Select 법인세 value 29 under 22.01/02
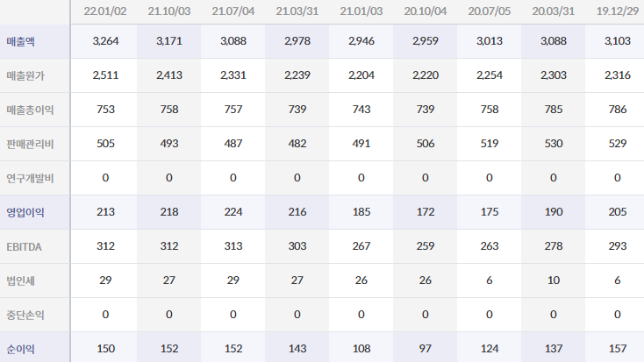Viewport: 644px width, 362px height. pyautogui.click(x=105, y=280)
